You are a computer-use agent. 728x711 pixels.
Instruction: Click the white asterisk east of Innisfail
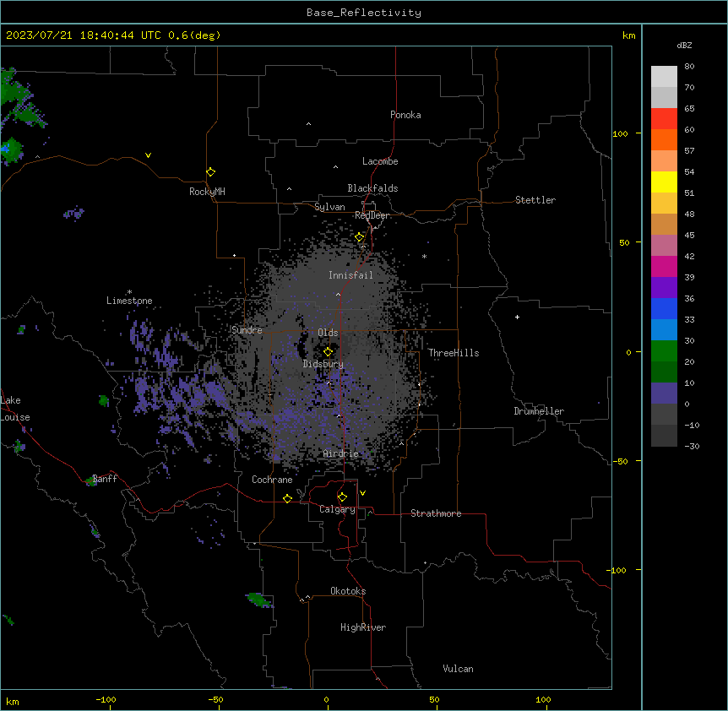point(424,256)
